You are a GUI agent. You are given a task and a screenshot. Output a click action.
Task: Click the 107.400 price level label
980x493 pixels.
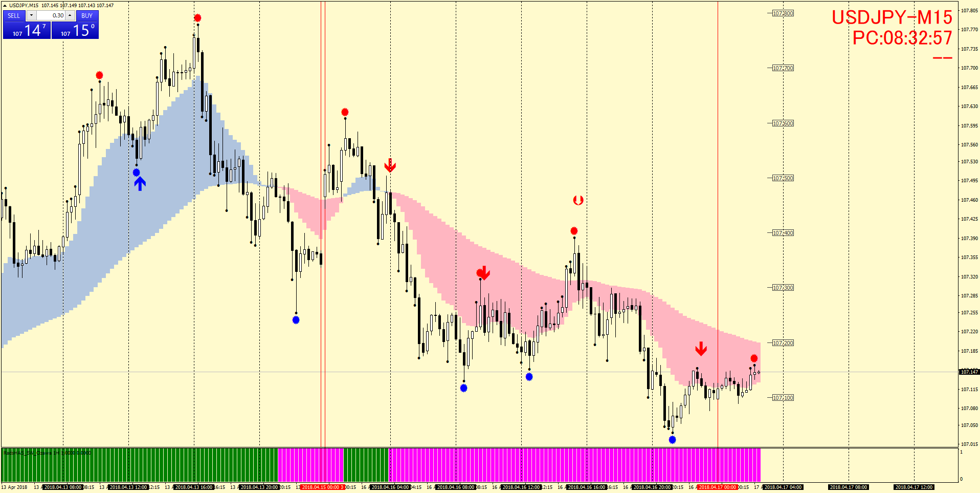(783, 233)
